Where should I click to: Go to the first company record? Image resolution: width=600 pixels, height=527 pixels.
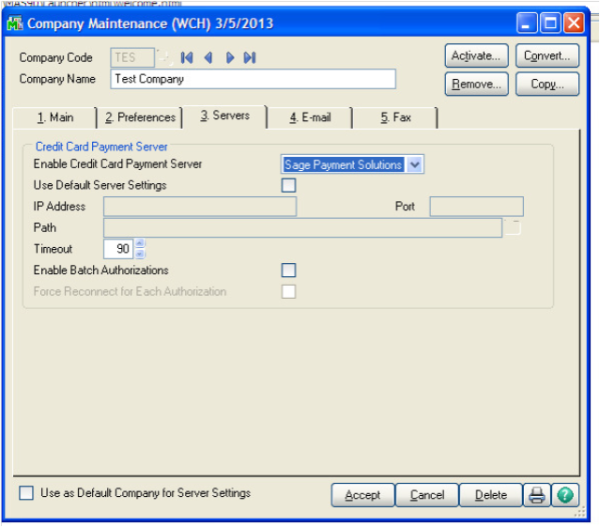(x=187, y=58)
